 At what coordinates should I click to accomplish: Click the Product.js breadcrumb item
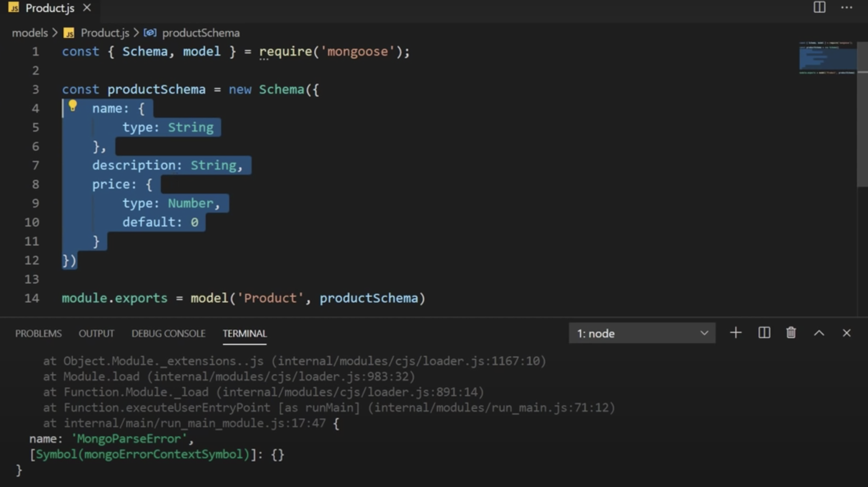104,33
